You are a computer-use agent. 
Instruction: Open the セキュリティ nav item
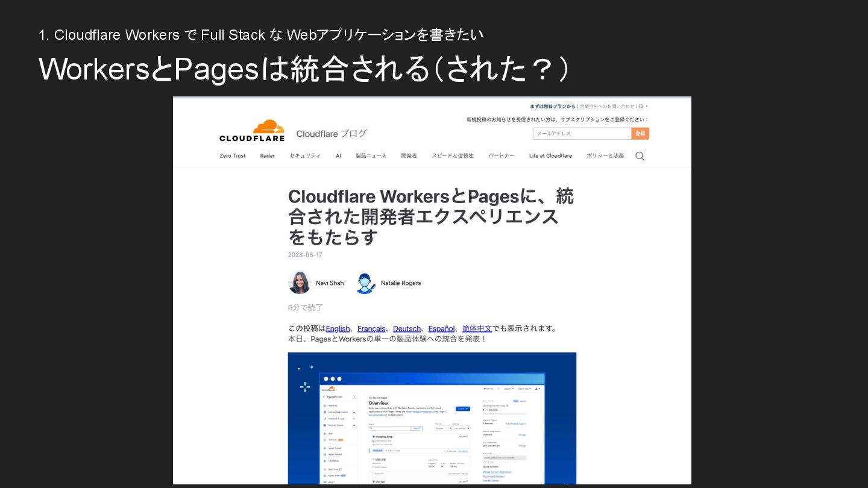point(305,156)
